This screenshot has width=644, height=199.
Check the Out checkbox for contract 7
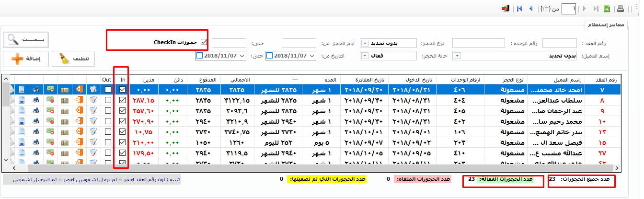pyautogui.click(x=108, y=90)
